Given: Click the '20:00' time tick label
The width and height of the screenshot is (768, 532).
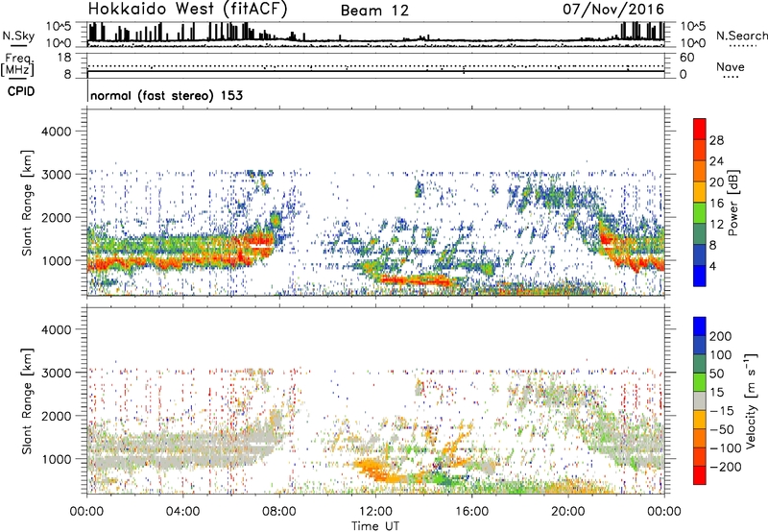Looking at the screenshot, I should click(x=567, y=512).
